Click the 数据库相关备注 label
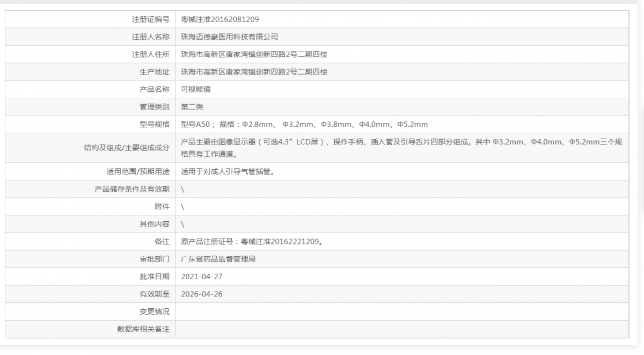 click(x=143, y=329)
